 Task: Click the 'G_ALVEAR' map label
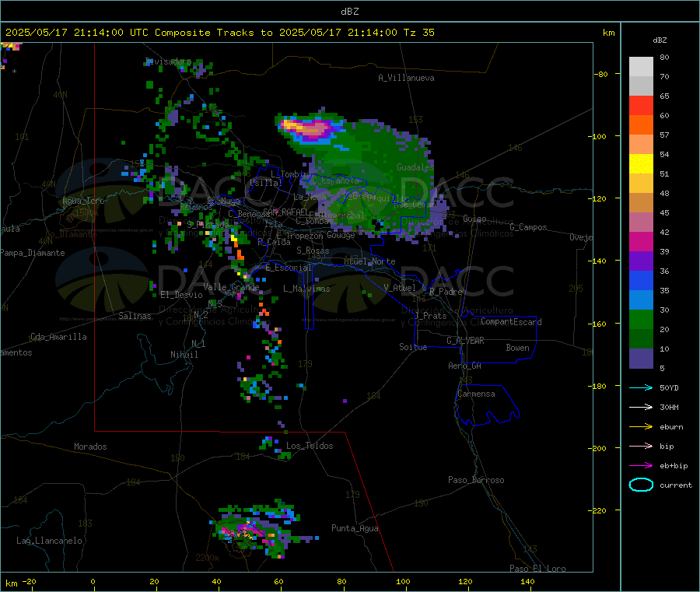point(465,341)
